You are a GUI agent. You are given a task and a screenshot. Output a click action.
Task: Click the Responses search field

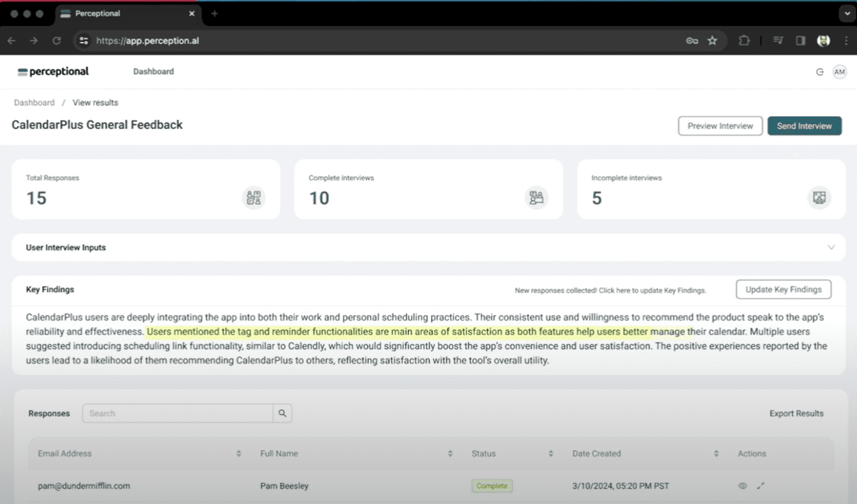click(177, 413)
